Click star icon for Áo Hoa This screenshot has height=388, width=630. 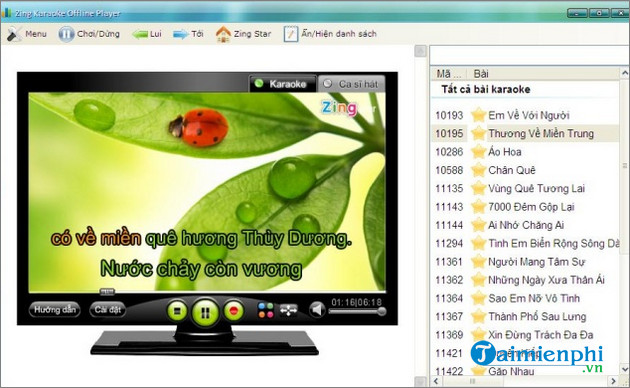pos(478,152)
